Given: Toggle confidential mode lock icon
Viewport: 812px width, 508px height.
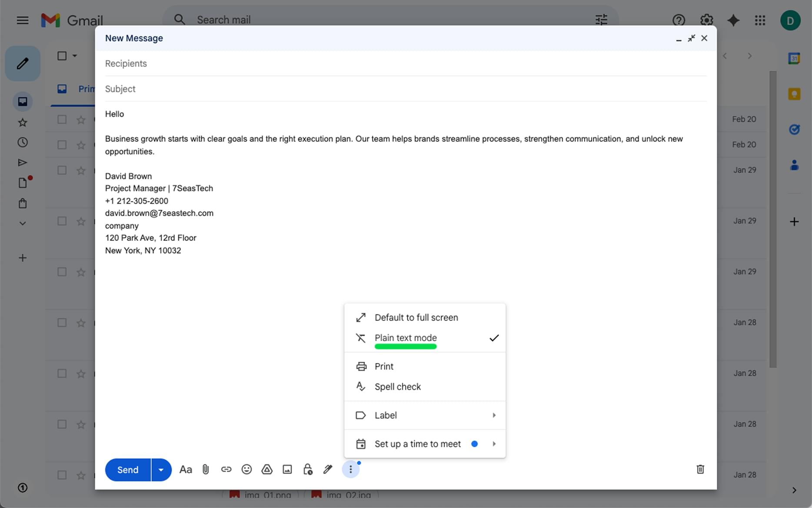Looking at the screenshot, I should click(308, 470).
